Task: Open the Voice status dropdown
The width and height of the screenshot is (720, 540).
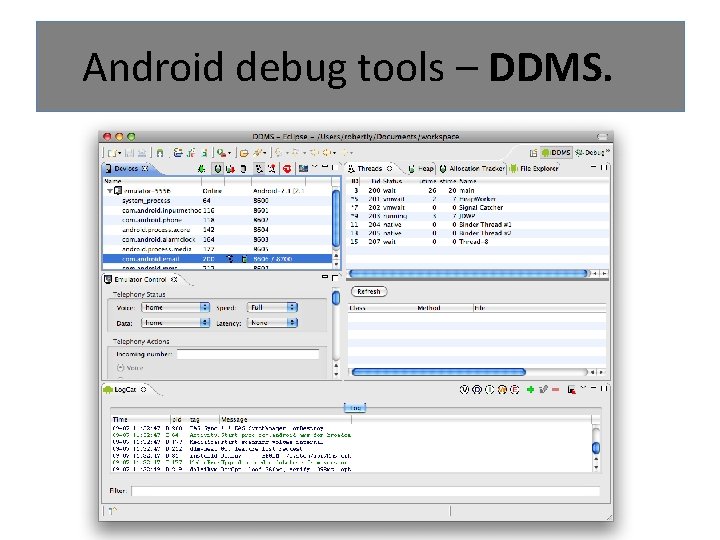Action: pos(175,307)
